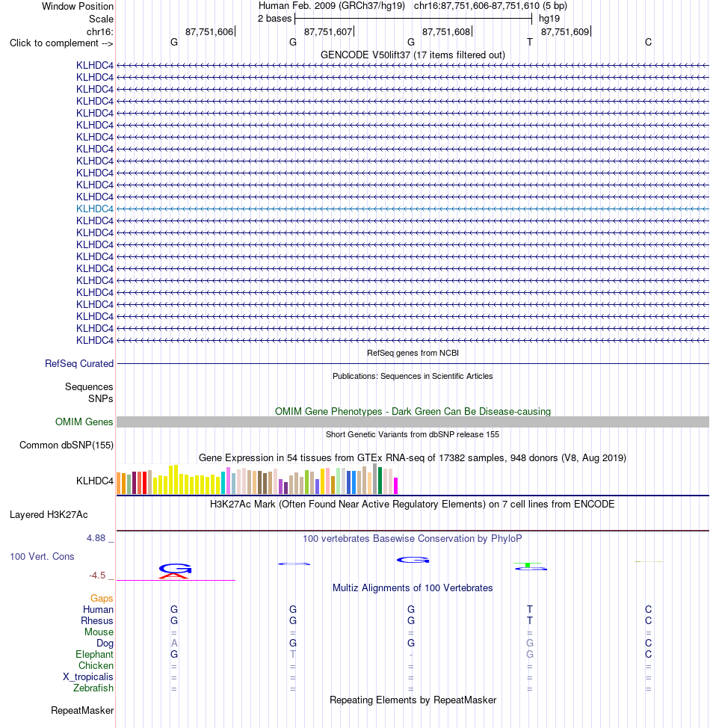Click the KLHDC4 label beside GTEx bar chart
Image resolution: width=710 pixels, height=728 pixels.
(x=95, y=481)
